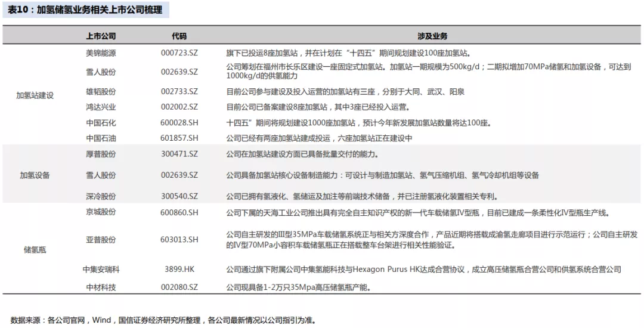Select the 储氢瓶 category cell
Image resolution: width=644 pixels, height=328 pixels.
[35, 250]
